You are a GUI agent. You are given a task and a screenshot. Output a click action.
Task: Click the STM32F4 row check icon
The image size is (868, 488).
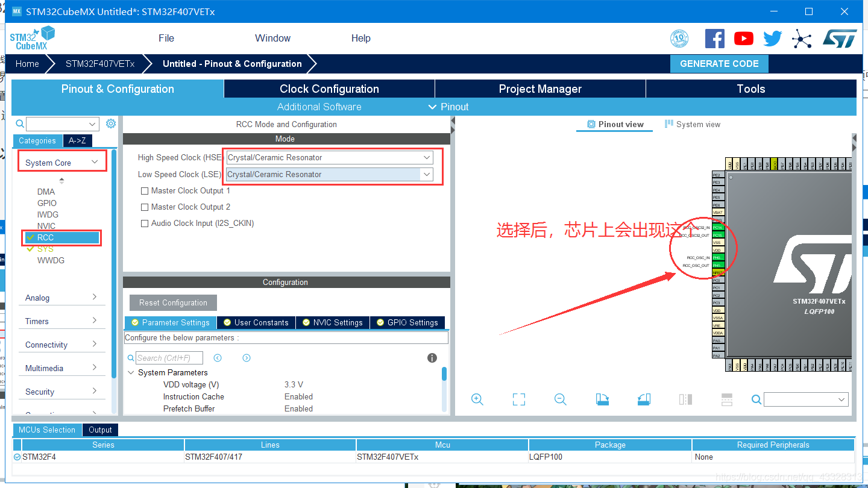[17, 457]
